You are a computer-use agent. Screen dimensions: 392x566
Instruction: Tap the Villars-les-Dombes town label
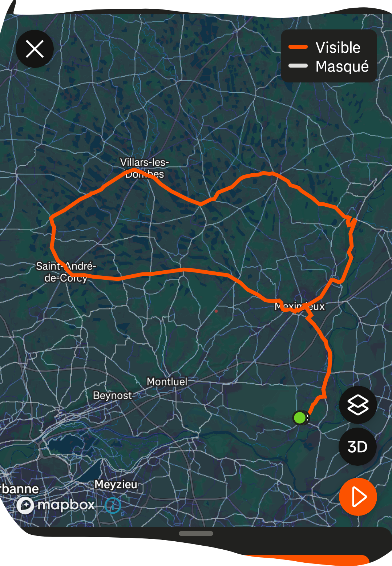145,168
